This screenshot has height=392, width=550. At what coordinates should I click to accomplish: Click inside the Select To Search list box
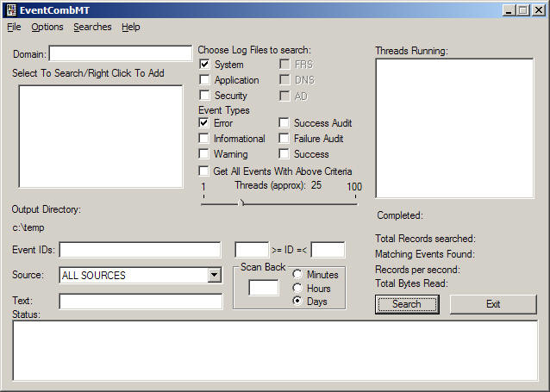[x=101, y=136]
